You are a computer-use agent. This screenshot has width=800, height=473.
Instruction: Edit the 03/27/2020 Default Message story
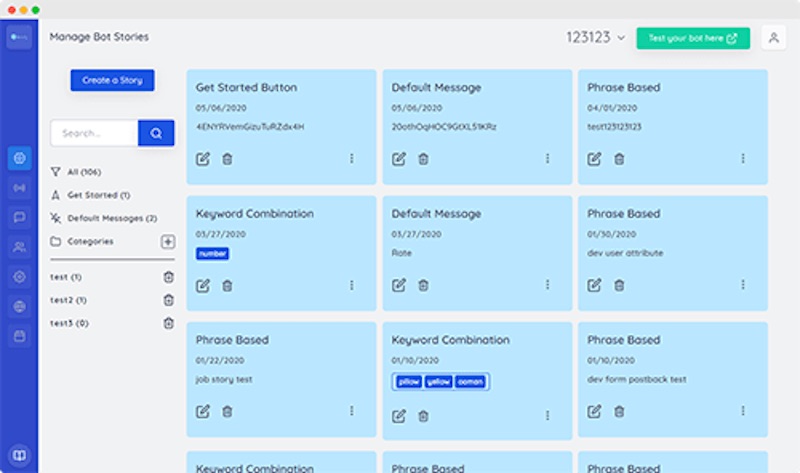point(399,285)
